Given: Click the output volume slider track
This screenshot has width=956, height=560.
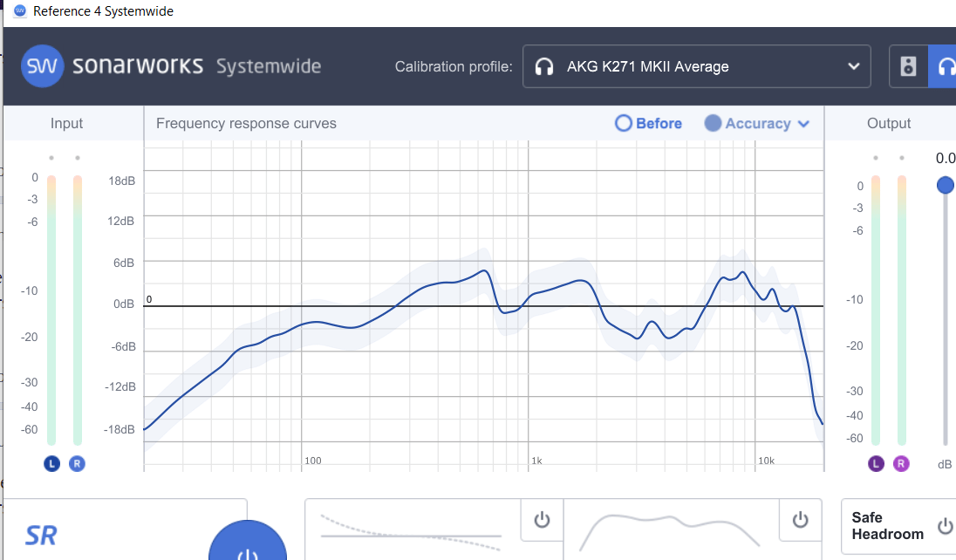Looking at the screenshot, I should (x=946, y=318).
